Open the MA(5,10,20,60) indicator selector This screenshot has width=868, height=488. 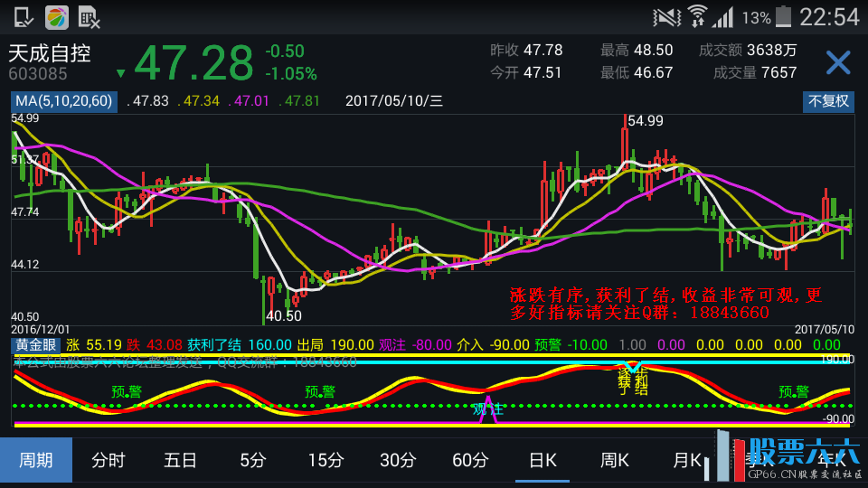63,101
